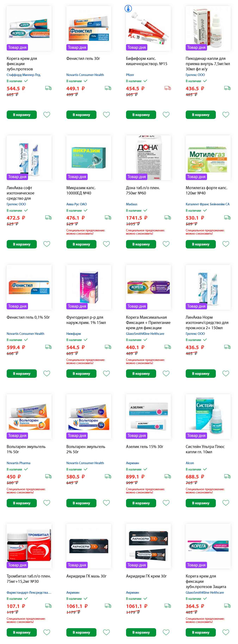Open the ЛинАква софт product image
Viewport: 238px width, 644px height.
point(29,158)
